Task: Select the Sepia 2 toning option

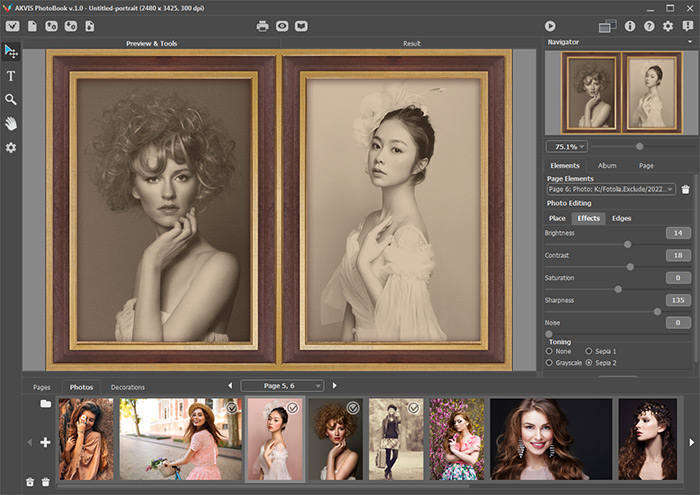Action: click(x=589, y=363)
